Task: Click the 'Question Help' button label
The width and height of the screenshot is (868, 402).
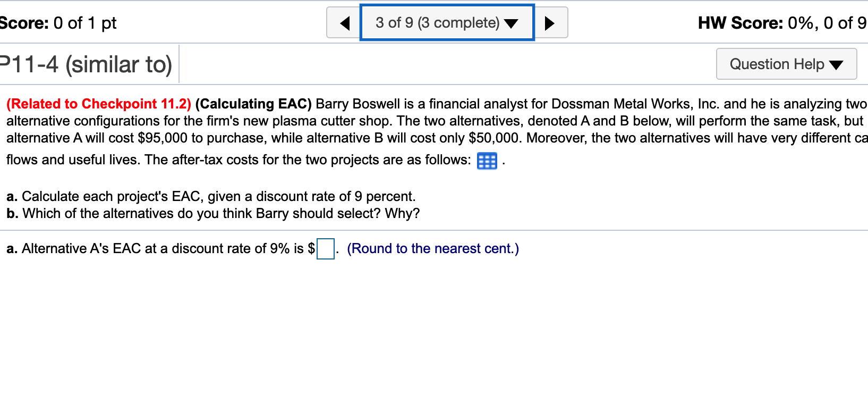Action: (776, 64)
